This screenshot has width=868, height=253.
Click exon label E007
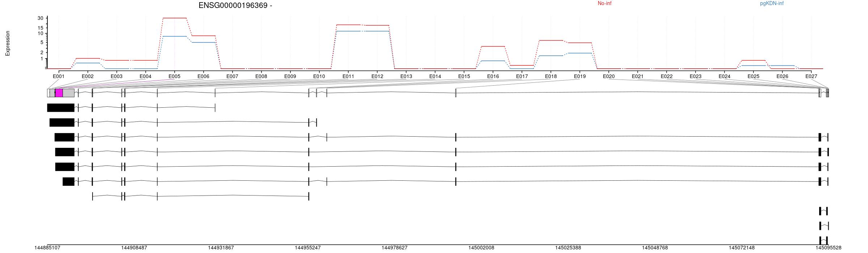(232, 76)
